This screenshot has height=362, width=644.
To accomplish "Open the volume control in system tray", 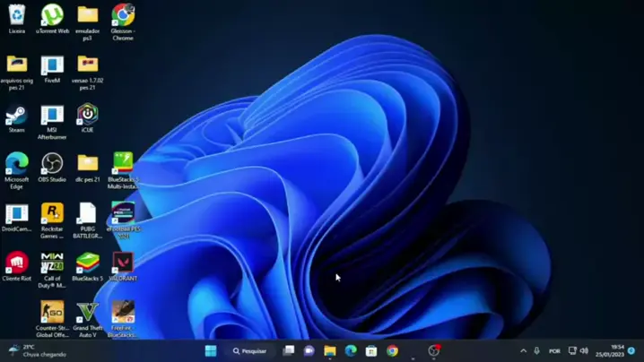I will (x=584, y=350).
